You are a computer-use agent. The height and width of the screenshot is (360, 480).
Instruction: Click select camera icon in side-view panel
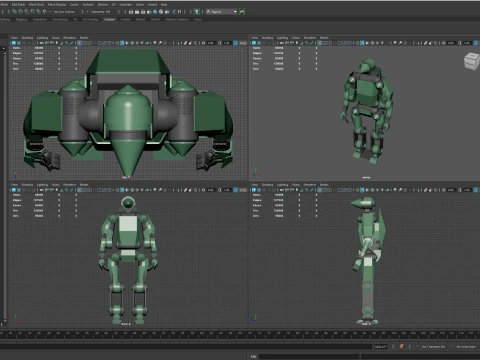pyautogui.click(x=254, y=190)
